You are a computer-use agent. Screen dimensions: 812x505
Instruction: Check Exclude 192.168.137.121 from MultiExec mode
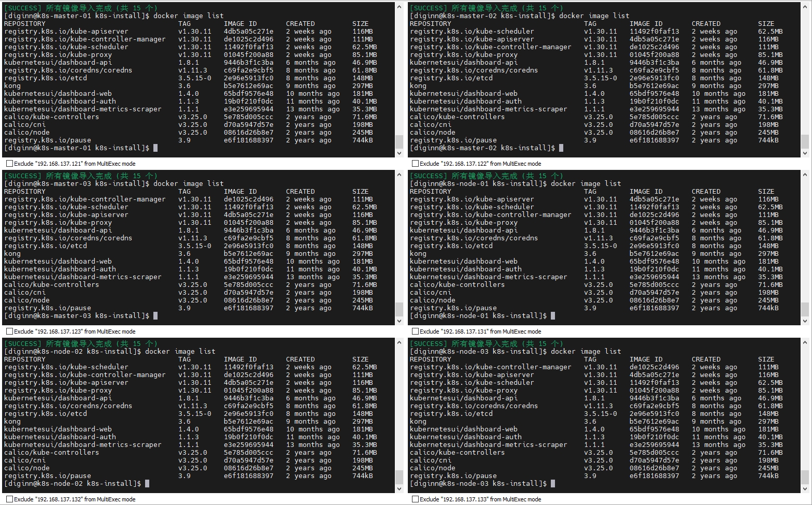pyautogui.click(x=9, y=164)
